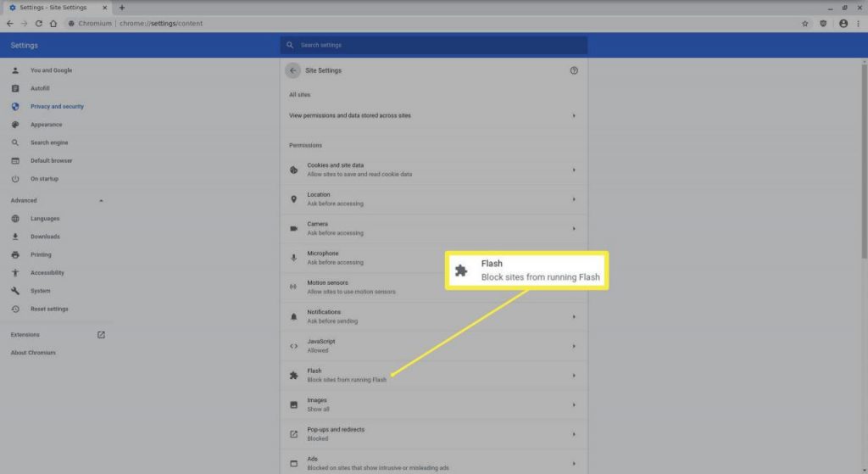Open Printing settings

[41, 254]
